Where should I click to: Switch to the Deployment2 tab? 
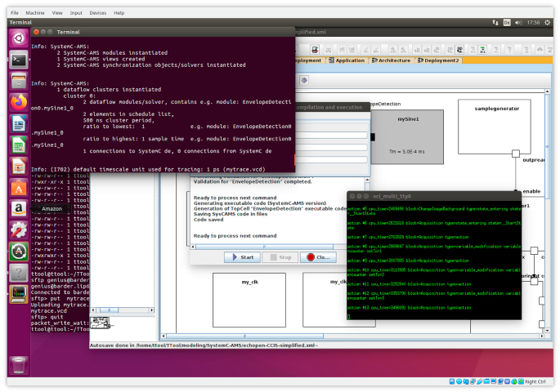coord(441,60)
